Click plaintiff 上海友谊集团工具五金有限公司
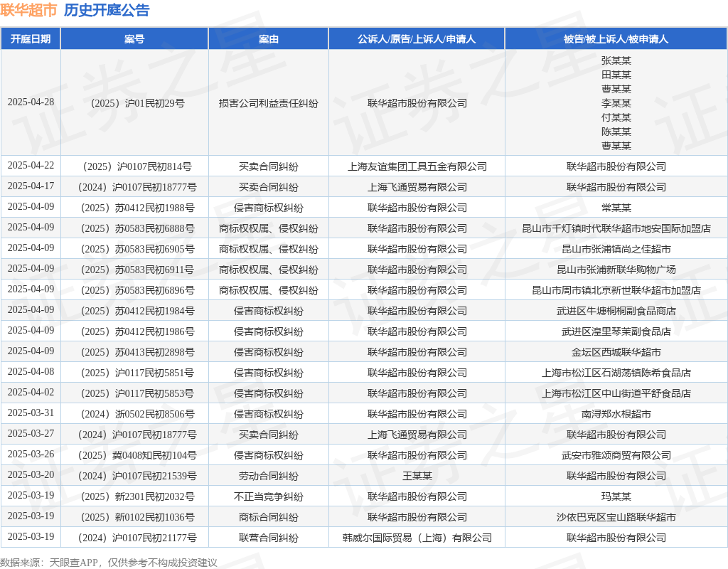Viewport: 728px width, 569px height. 417,166
